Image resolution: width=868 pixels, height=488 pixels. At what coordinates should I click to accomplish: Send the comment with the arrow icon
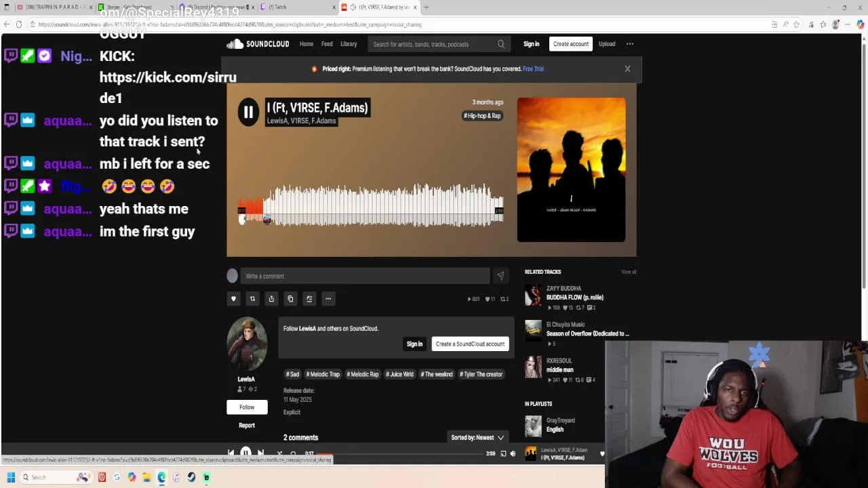coord(500,276)
